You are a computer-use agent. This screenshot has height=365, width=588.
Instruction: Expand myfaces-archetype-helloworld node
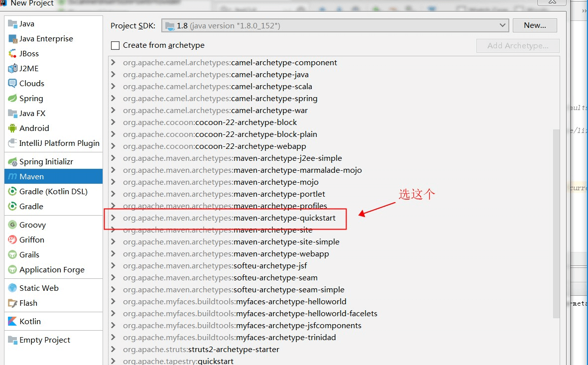pyautogui.click(x=113, y=302)
